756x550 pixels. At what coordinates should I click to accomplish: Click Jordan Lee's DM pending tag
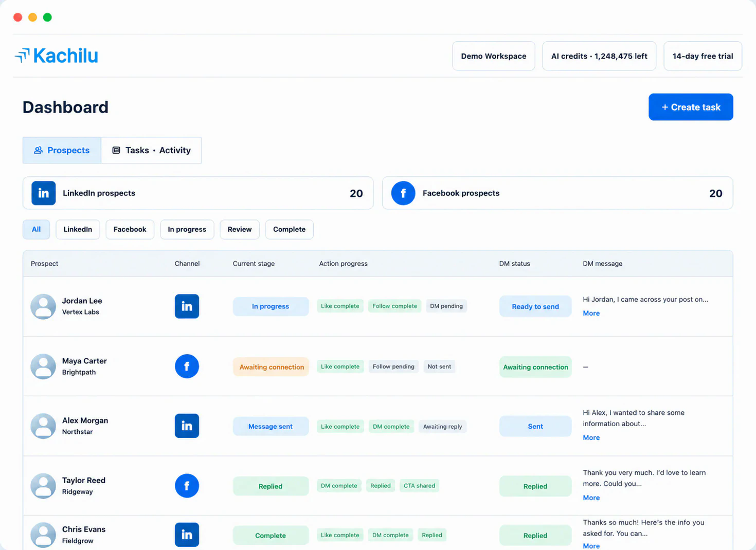coord(446,306)
